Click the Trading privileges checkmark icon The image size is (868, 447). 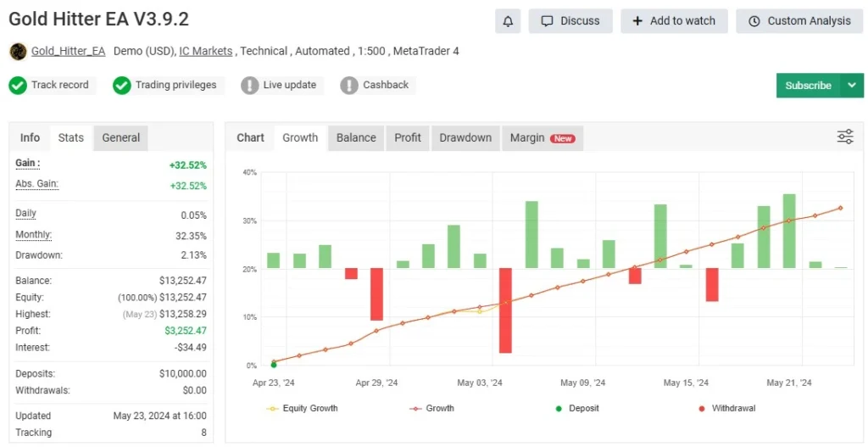pos(122,86)
